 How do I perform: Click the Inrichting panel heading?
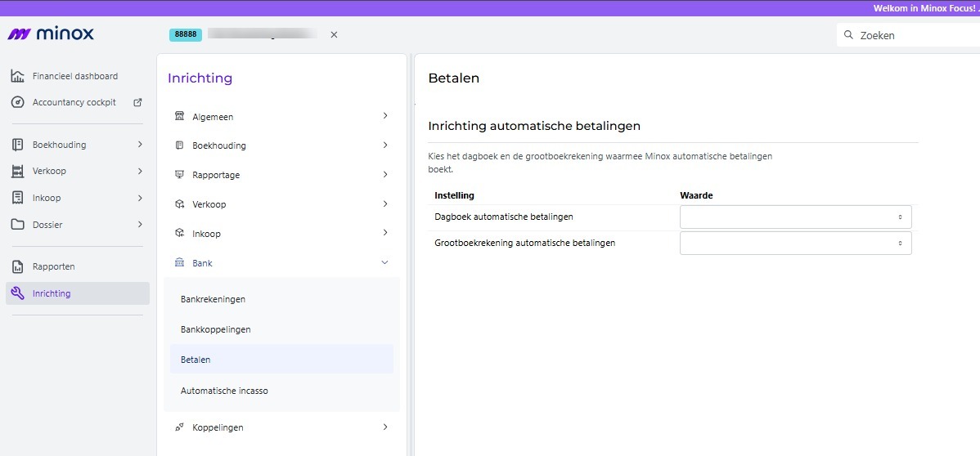[200, 78]
